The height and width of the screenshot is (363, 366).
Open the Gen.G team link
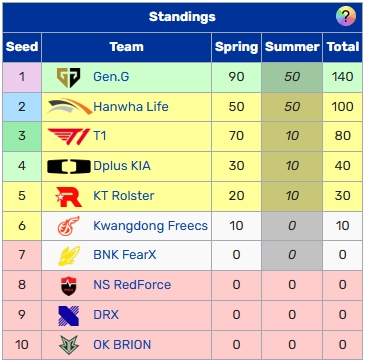click(111, 77)
